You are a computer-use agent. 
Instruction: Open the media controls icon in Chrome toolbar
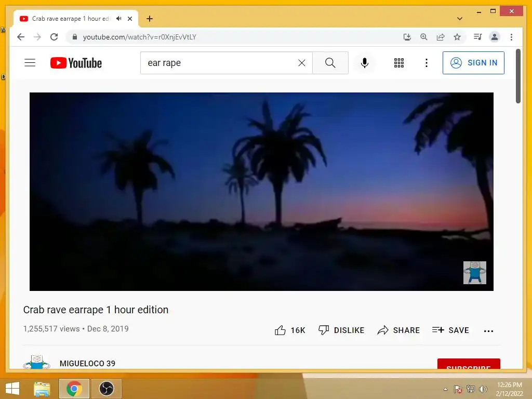click(x=478, y=37)
